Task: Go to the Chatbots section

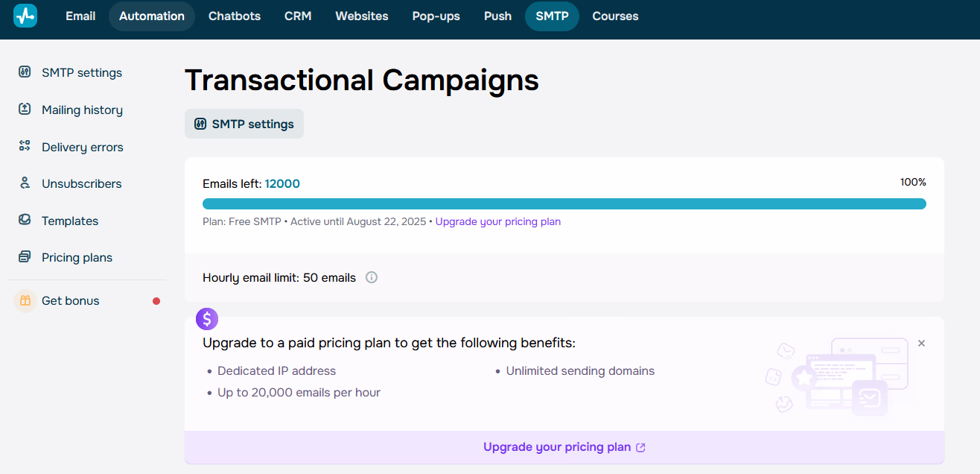Action: [235, 16]
